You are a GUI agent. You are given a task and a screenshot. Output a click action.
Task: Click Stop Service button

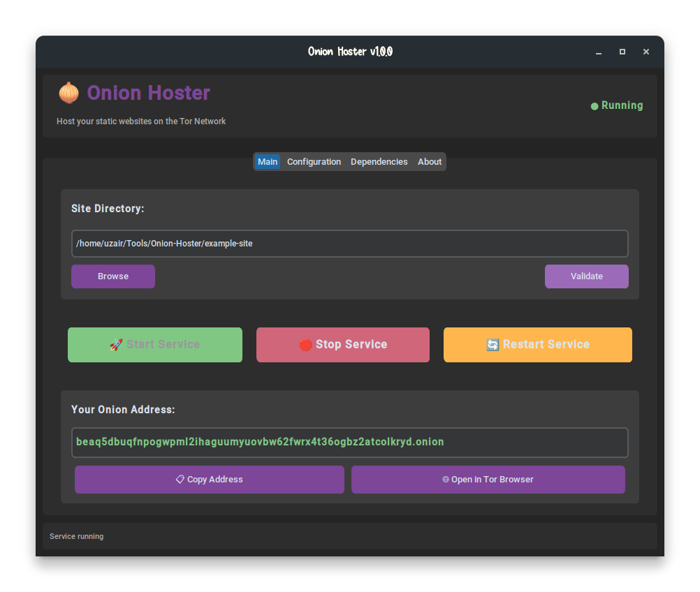pos(343,344)
